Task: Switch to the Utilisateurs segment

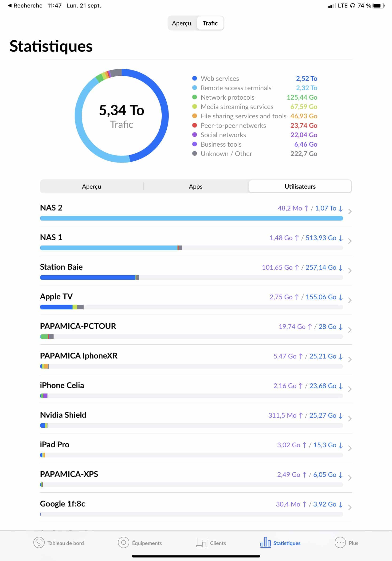Action: 300,187
